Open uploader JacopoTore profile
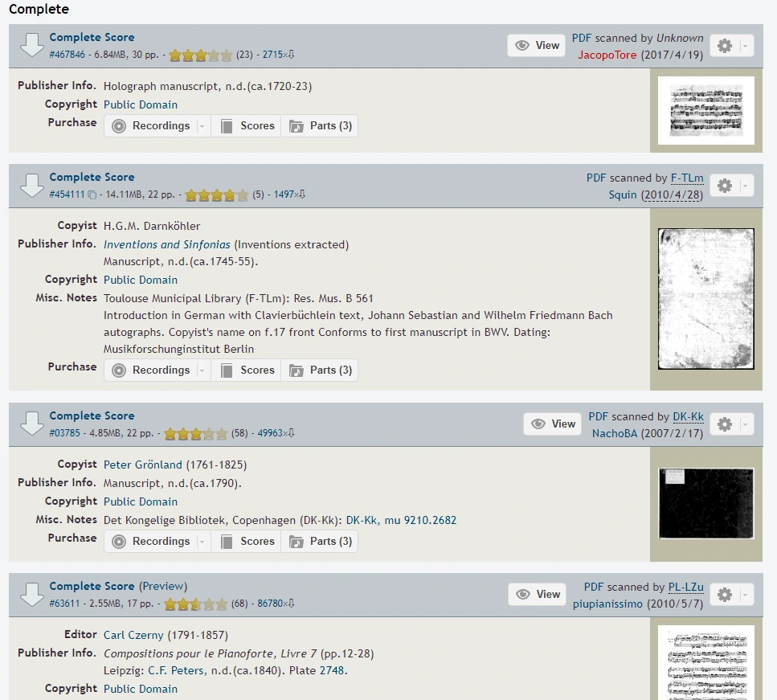The height and width of the screenshot is (700, 777). [x=607, y=55]
